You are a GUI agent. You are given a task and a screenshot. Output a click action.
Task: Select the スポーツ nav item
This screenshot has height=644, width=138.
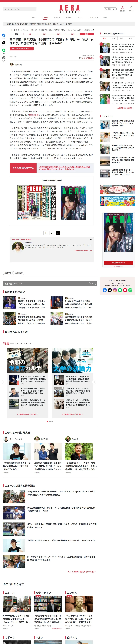pos(69,17)
